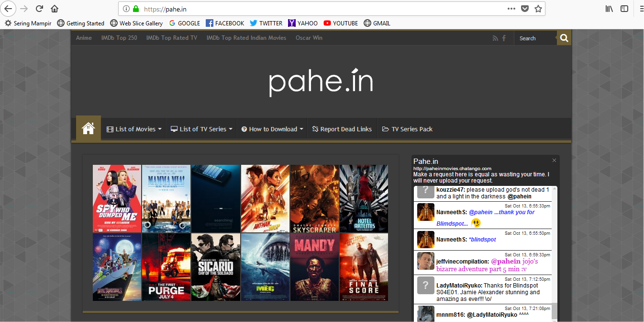Viewport: 644px width, 322px height.
Task: Click the Report Dead Links button
Action: tap(342, 128)
